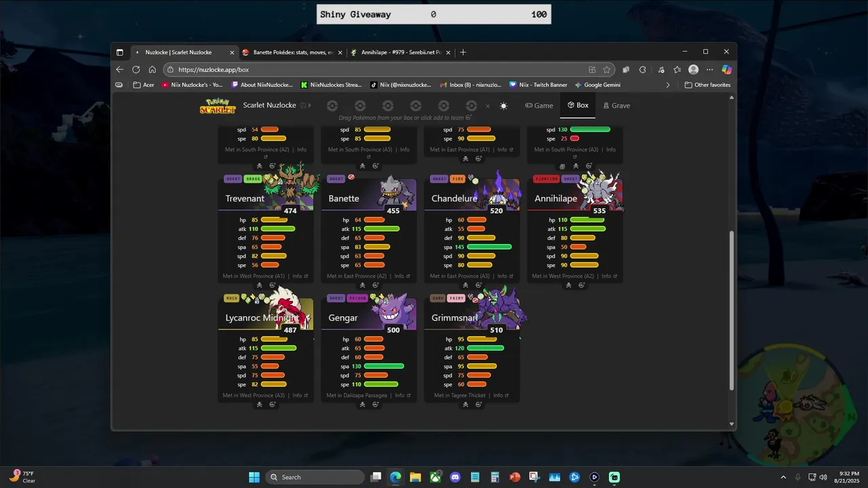Viewport: 868px width, 488px height.
Task: Open Info link for Annihilape
Action: (609, 276)
